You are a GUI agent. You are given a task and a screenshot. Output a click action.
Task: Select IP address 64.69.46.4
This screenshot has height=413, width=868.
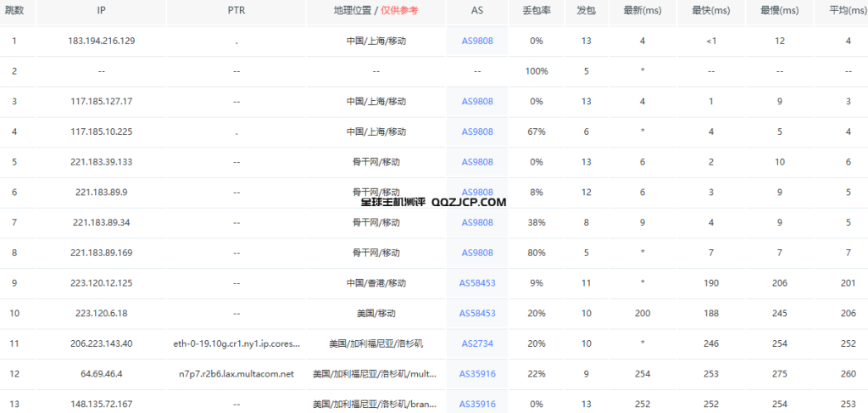pos(102,374)
